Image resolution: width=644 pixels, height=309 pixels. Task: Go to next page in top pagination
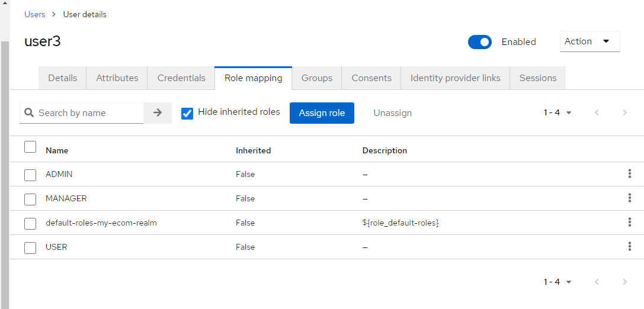click(x=624, y=112)
